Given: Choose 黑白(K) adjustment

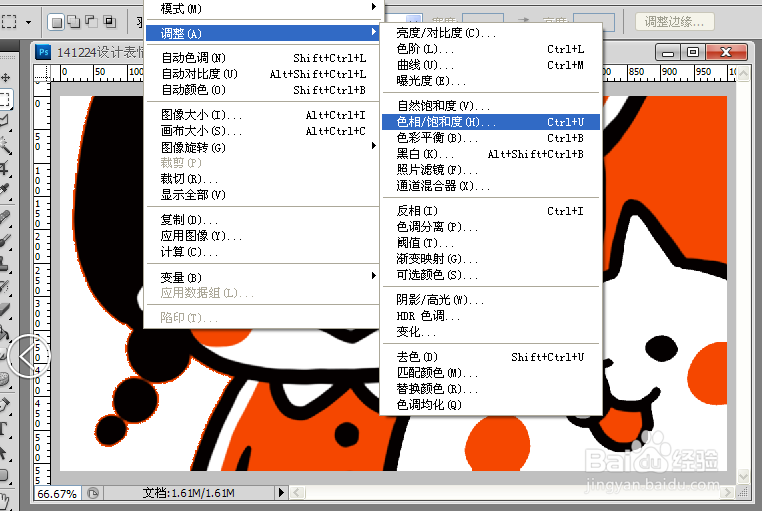Looking at the screenshot, I should coord(491,154).
